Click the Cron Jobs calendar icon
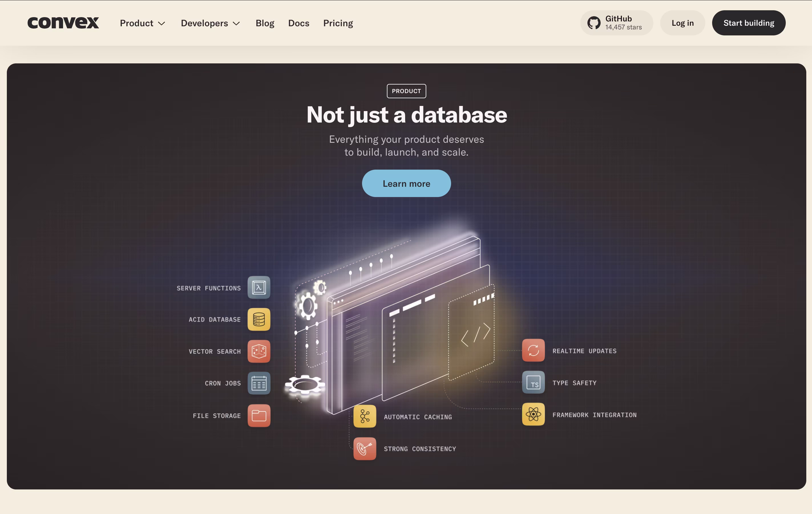The image size is (812, 514). point(259,384)
